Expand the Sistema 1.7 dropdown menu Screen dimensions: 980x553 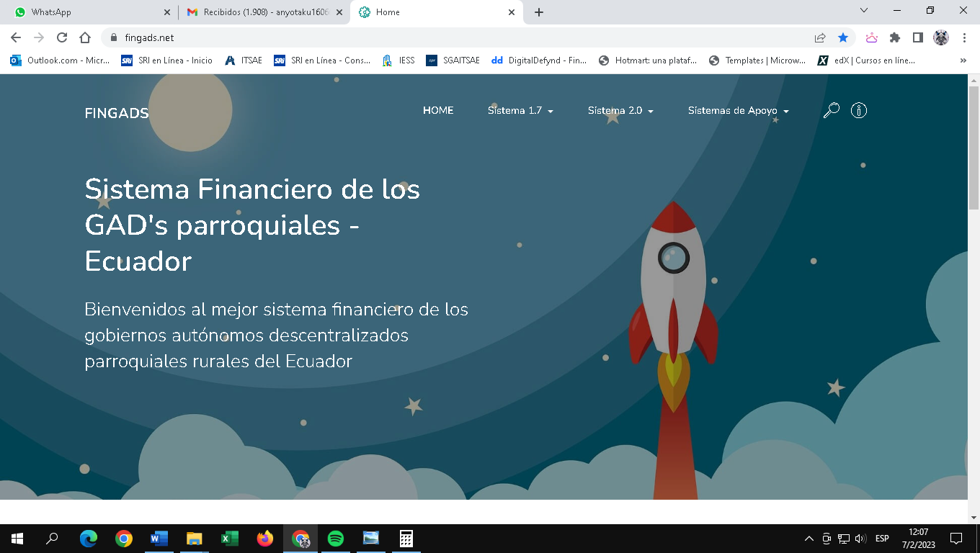point(520,111)
